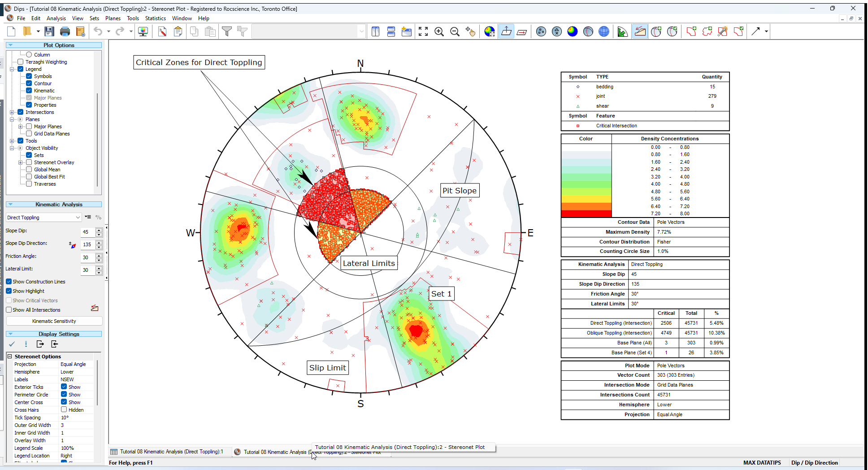This screenshot has width=868, height=470.
Task: Uncheck Show Highlight option
Action: pyautogui.click(x=9, y=291)
